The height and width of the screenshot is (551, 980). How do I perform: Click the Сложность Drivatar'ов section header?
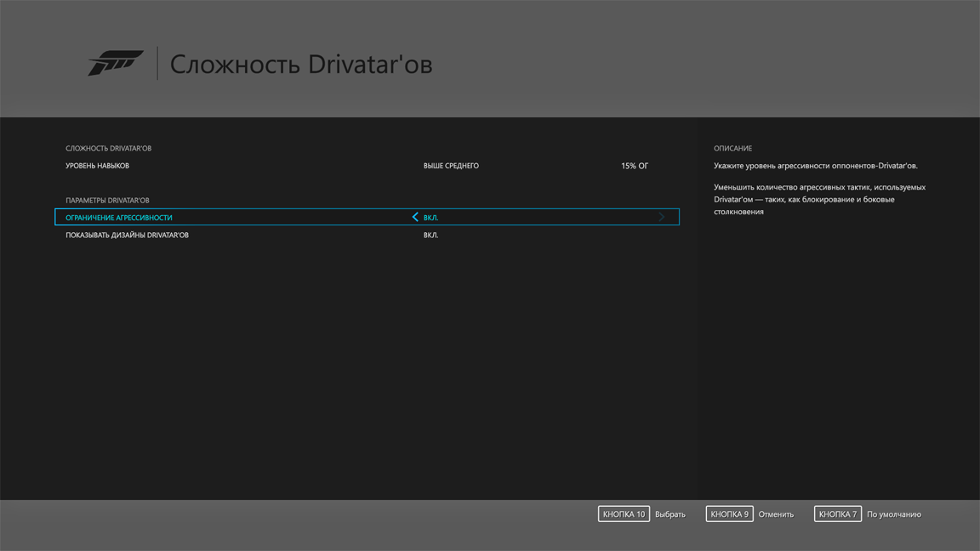108,148
